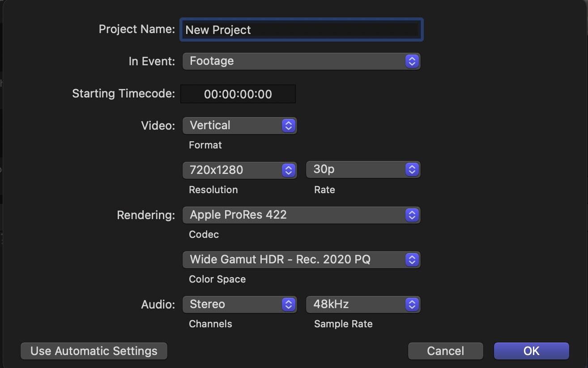Open the Video Format Vertical dropdown
This screenshot has height=368, width=588.
point(239,126)
